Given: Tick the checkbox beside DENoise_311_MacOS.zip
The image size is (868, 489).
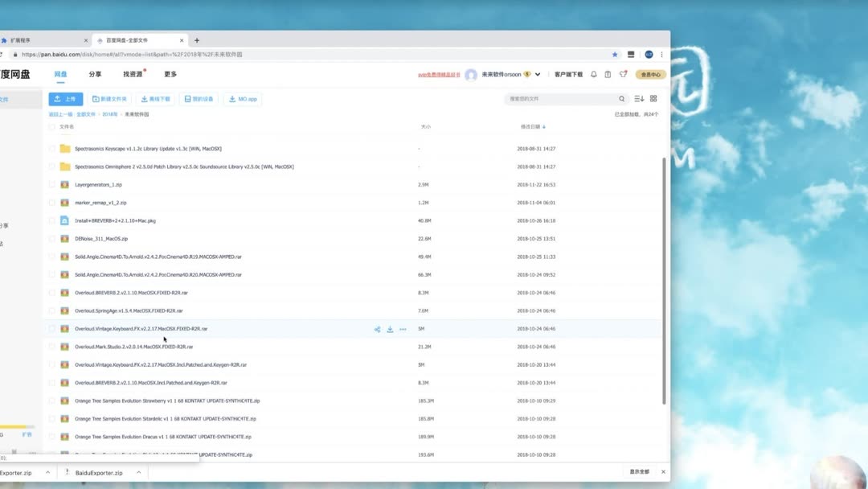Looking at the screenshot, I should pos(52,239).
